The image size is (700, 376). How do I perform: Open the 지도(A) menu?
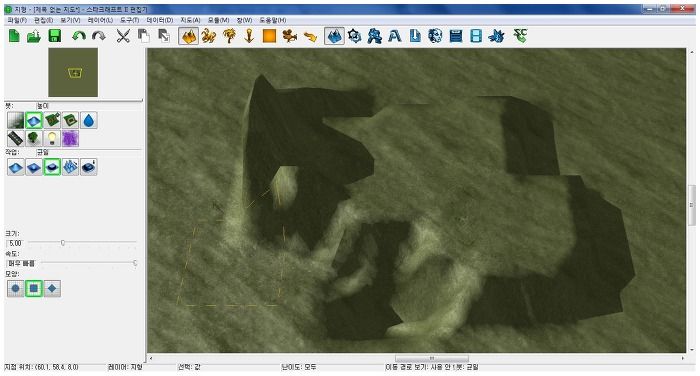(190, 20)
